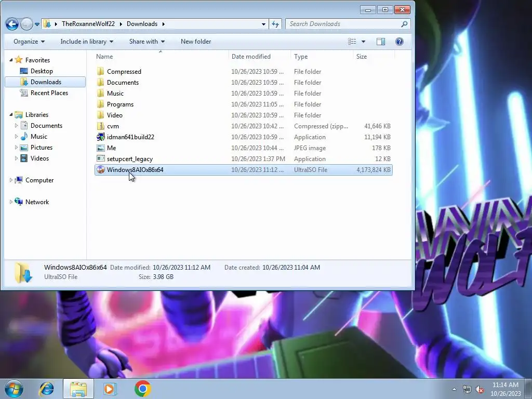The height and width of the screenshot is (399, 532).
Task: Select the cvm zip archive icon
Action: (x=100, y=126)
